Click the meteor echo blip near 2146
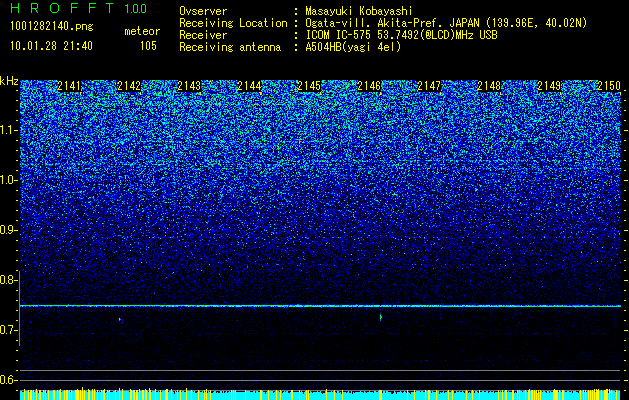The width and height of the screenshot is (629, 400). 381,317
